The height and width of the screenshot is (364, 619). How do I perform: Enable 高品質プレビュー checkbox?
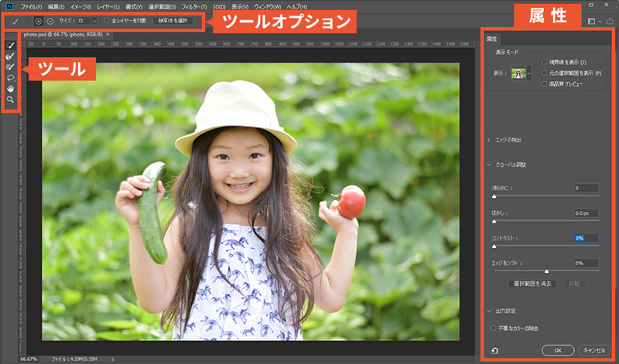pyautogui.click(x=545, y=83)
